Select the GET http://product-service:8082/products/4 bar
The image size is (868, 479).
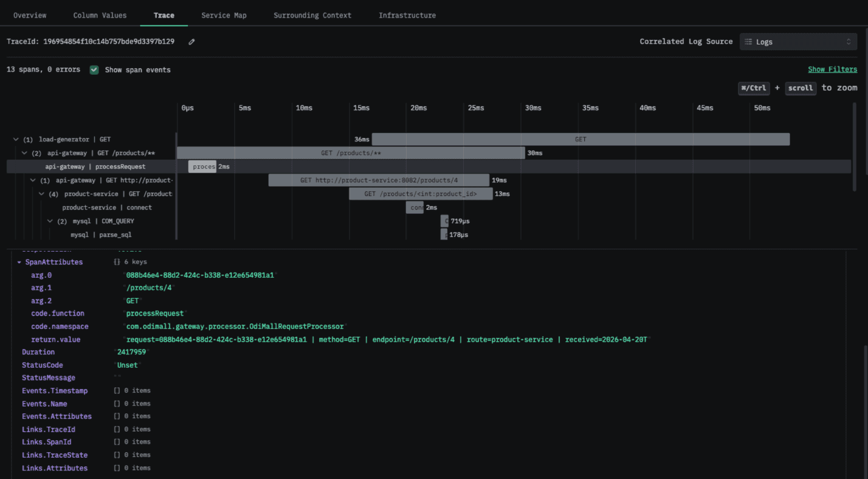379,181
